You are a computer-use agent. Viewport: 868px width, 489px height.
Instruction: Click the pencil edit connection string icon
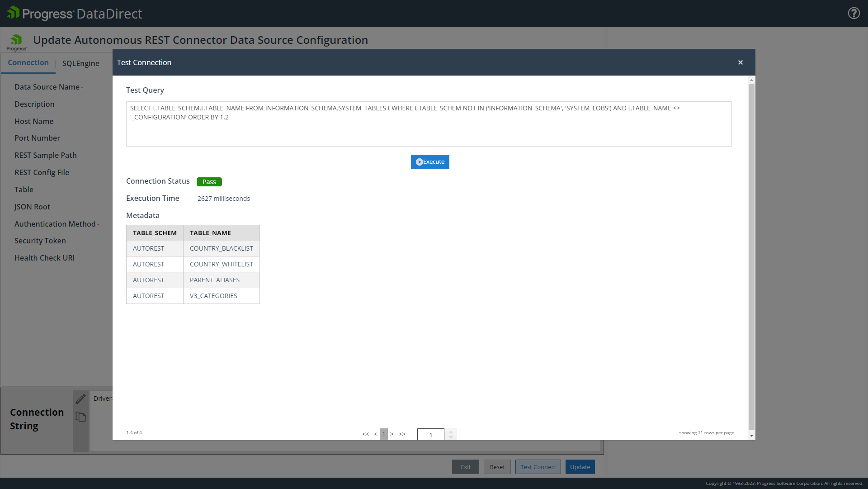click(x=80, y=399)
